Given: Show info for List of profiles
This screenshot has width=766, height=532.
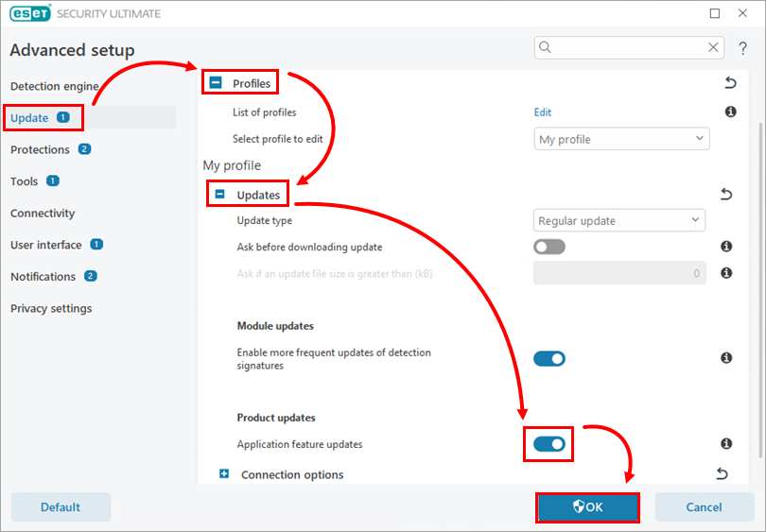Looking at the screenshot, I should [730, 112].
